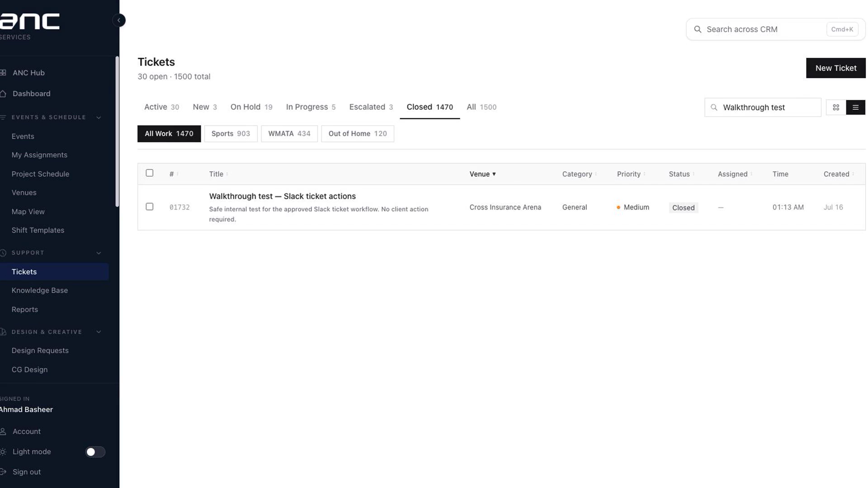Click the ticket search magnifier icon

coord(714,108)
